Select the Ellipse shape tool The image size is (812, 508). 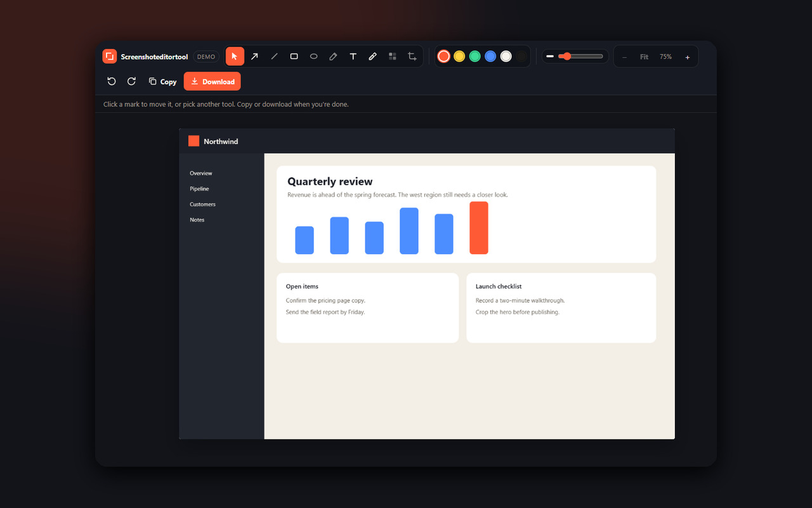[x=313, y=57]
